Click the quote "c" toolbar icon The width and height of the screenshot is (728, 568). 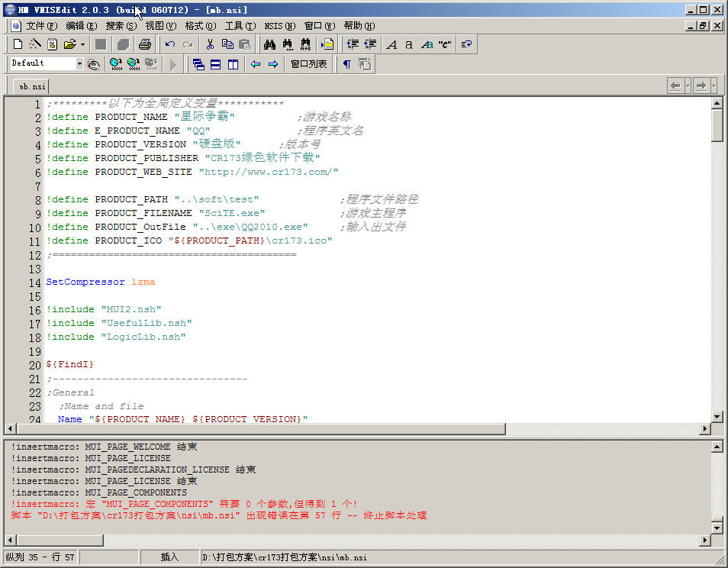pyautogui.click(x=444, y=44)
